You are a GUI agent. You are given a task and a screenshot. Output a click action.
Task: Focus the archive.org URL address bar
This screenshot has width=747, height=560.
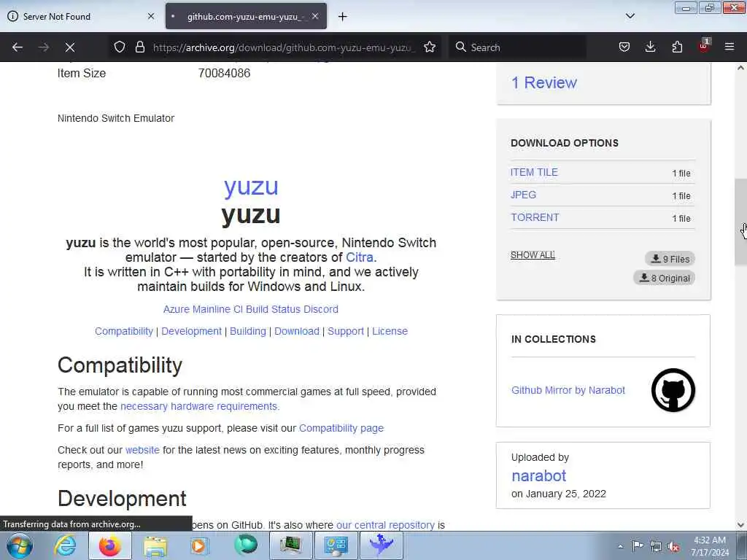[284, 47]
